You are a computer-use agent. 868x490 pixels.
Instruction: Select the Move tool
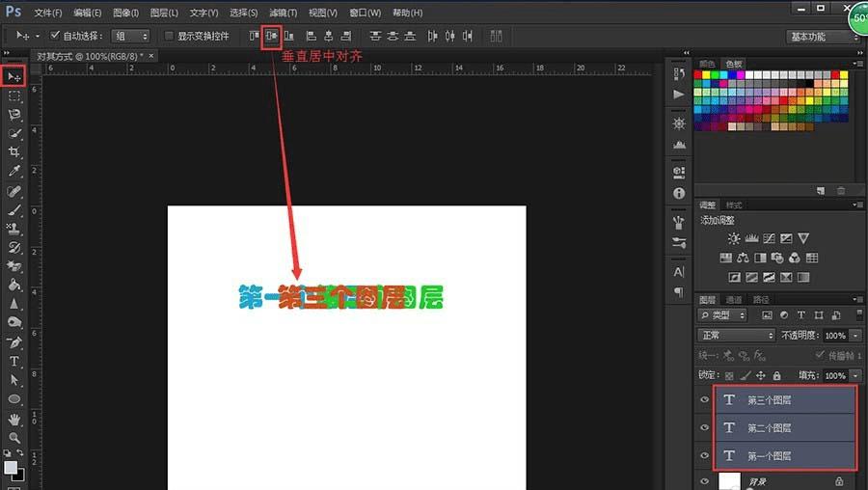(14, 76)
